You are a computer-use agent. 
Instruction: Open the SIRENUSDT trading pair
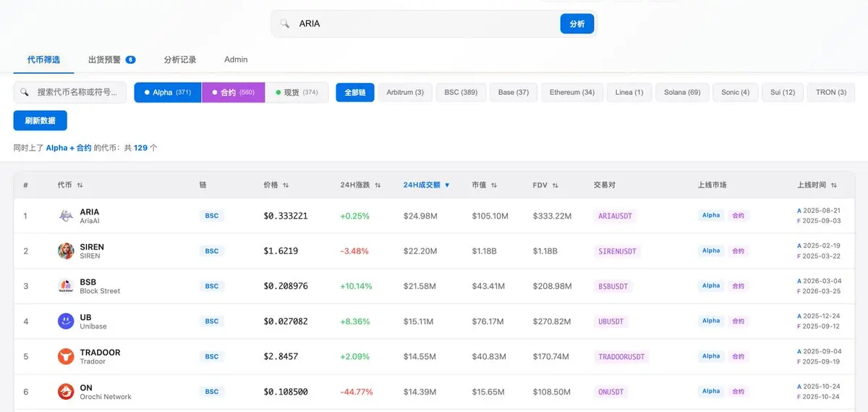(618, 251)
